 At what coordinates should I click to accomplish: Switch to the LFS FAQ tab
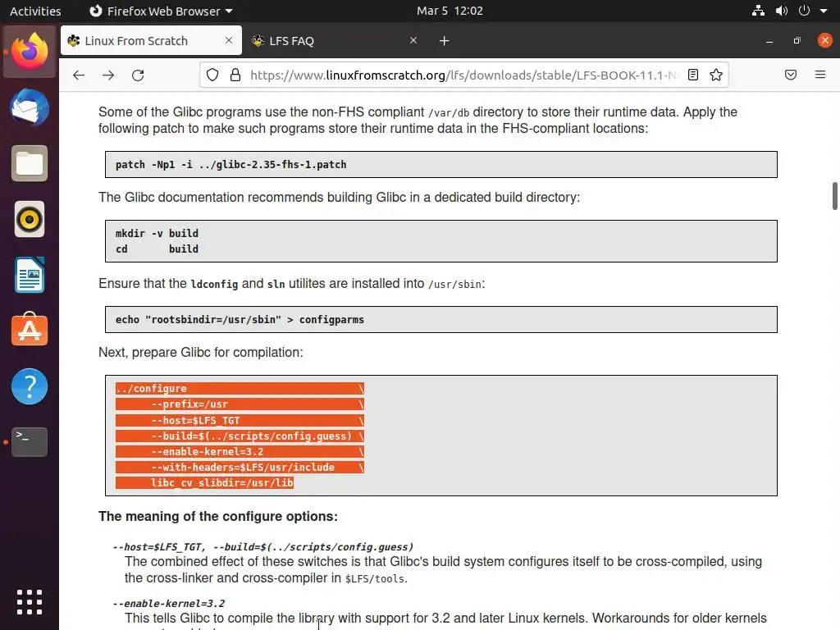click(335, 41)
